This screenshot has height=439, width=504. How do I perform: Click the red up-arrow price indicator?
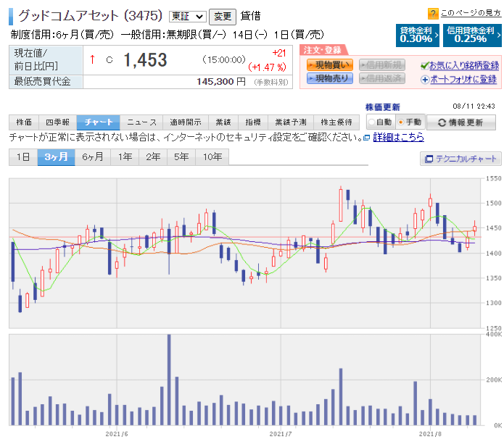pyautogui.click(x=93, y=59)
